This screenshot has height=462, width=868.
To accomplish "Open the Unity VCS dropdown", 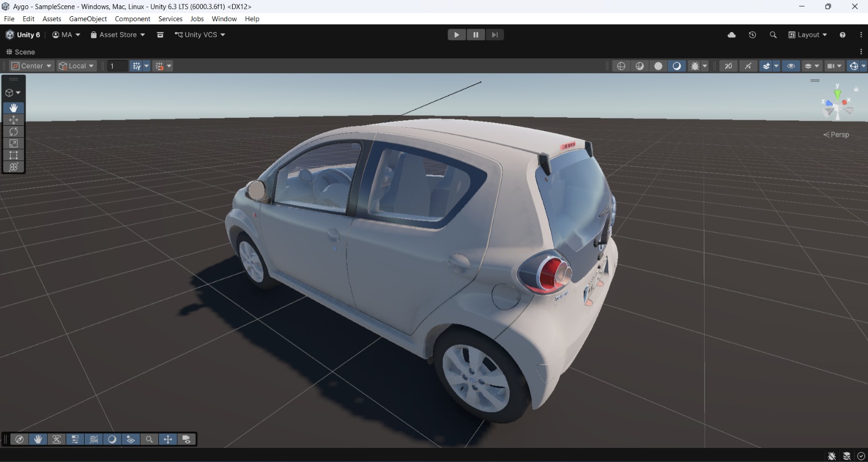I will point(200,35).
